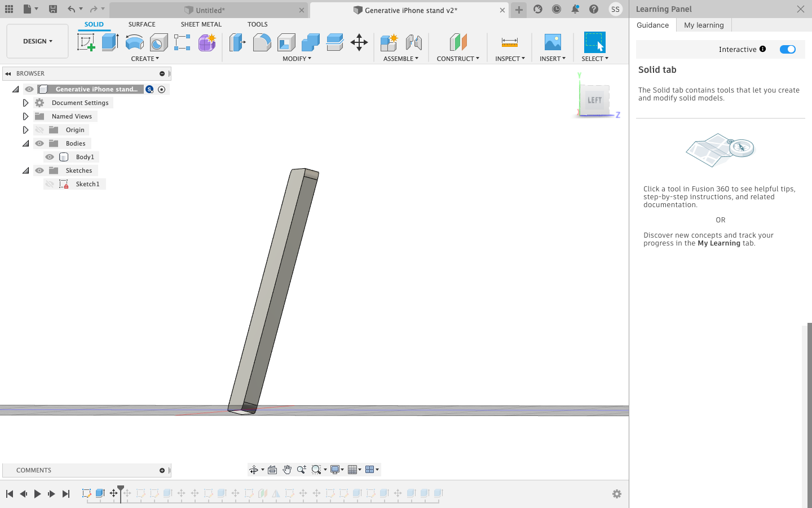
Task: Activate the Shell modify tool
Action: [286, 42]
